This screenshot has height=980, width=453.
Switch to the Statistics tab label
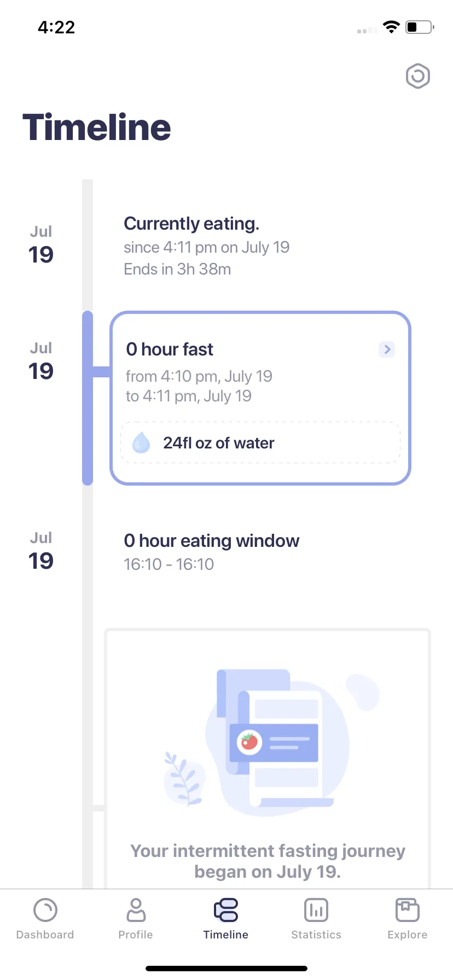click(316, 935)
